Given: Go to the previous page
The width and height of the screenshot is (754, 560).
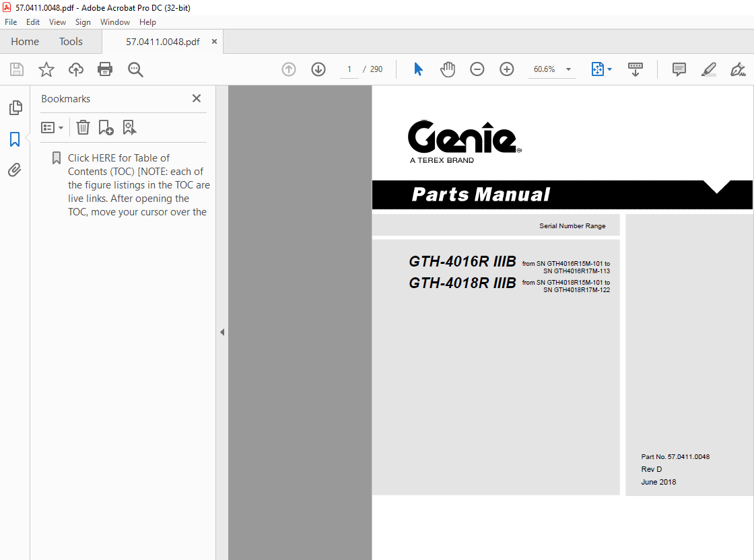Looking at the screenshot, I should [x=289, y=69].
